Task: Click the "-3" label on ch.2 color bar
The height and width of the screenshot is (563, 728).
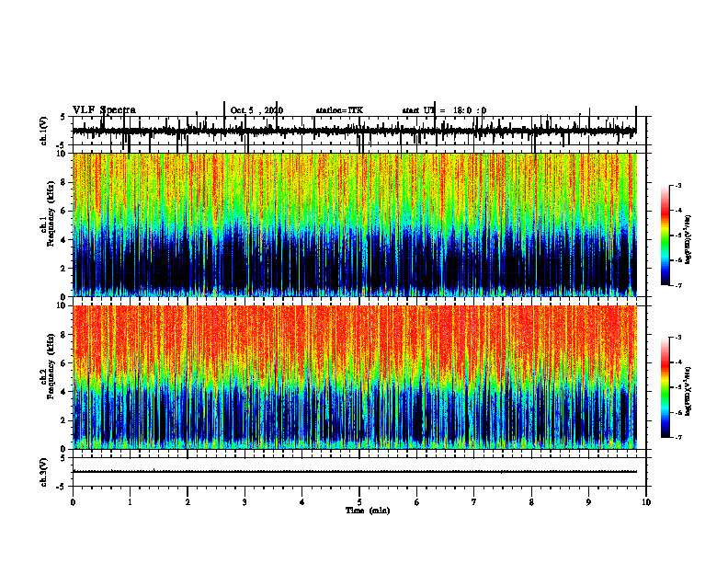Action: coord(678,338)
